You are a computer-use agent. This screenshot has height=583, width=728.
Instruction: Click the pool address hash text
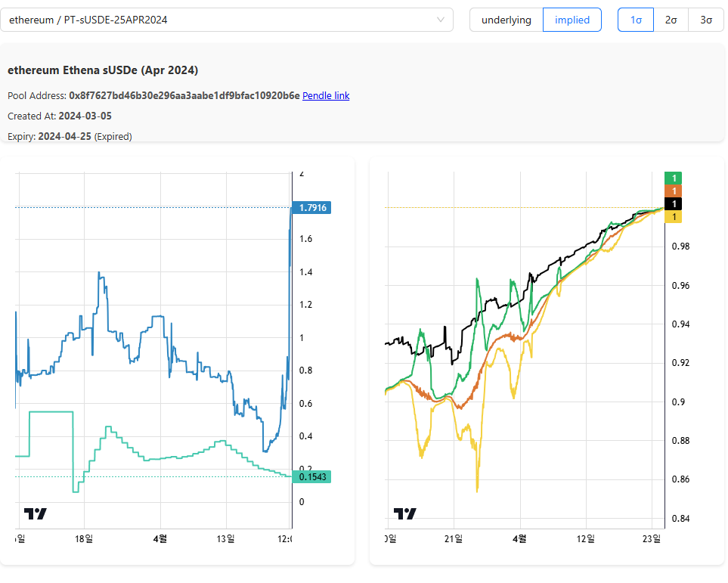[x=184, y=96]
